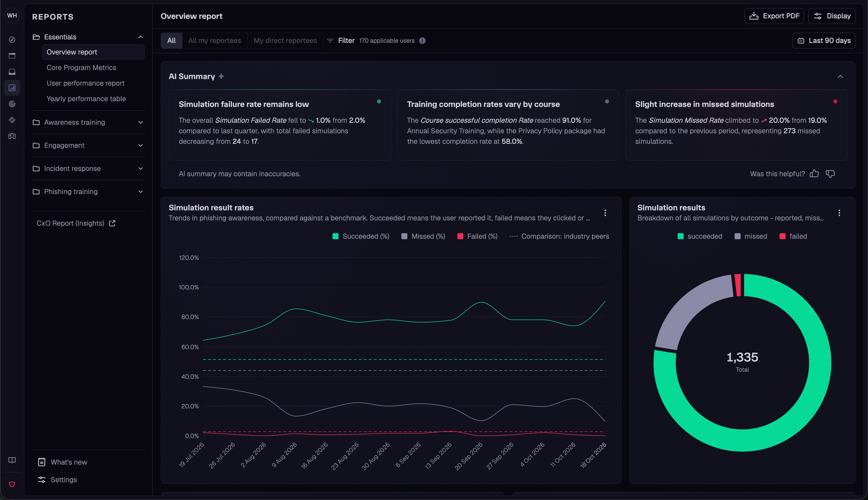The height and width of the screenshot is (500, 868).
Task: Click the target bullseye icon in left rail
Action: click(12, 104)
